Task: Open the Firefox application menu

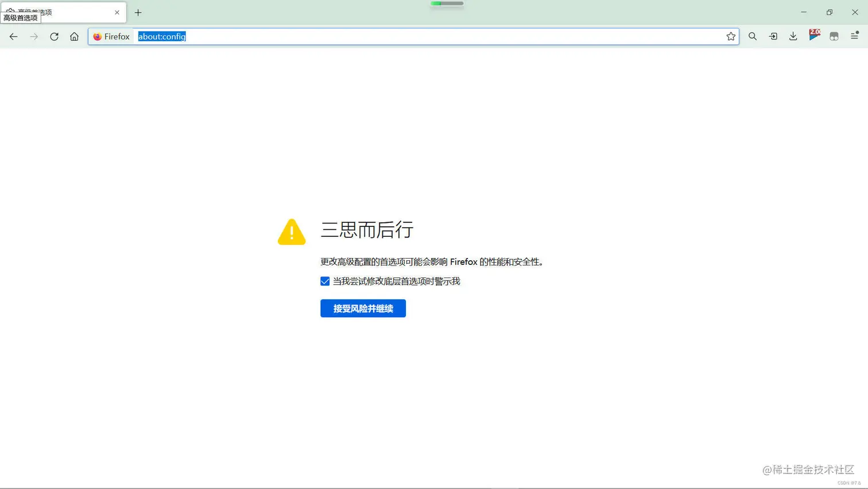Action: click(x=854, y=36)
